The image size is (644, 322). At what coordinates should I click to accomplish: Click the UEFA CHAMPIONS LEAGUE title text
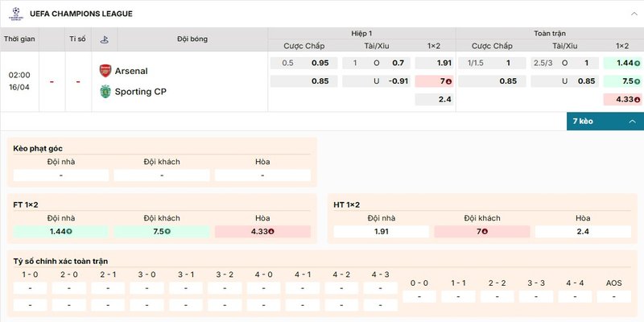point(80,14)
